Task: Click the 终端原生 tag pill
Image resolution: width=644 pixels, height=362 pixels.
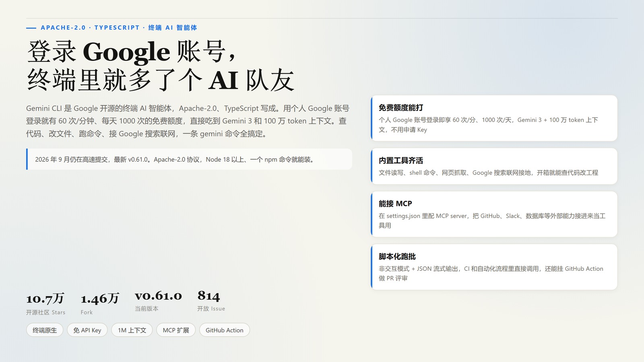Action: (45, 330)
